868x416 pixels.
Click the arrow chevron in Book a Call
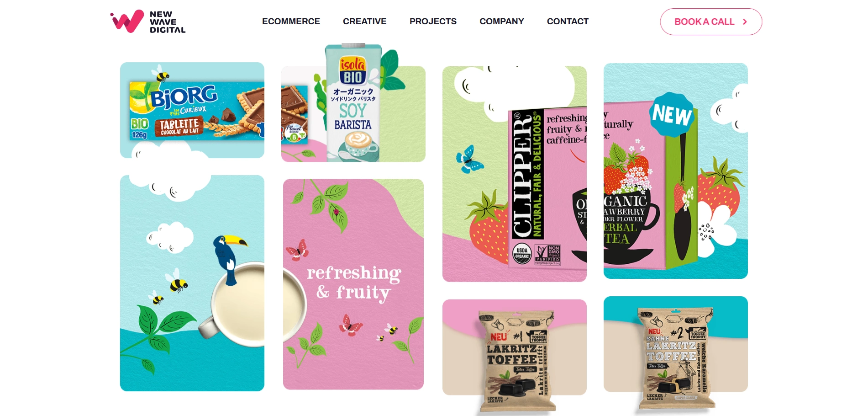pyautogui.click(x=745, y=21)
